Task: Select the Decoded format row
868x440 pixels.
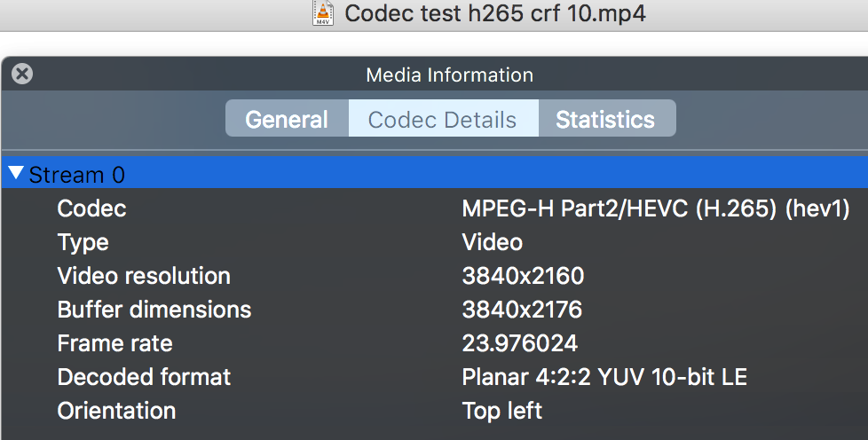Action: click(435, 377)
